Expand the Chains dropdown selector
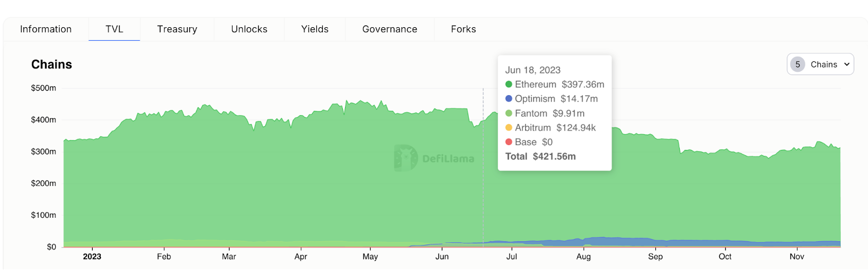The width and height of the screenshot is (868, 270). pyautogui.click(x=820, y=64)
